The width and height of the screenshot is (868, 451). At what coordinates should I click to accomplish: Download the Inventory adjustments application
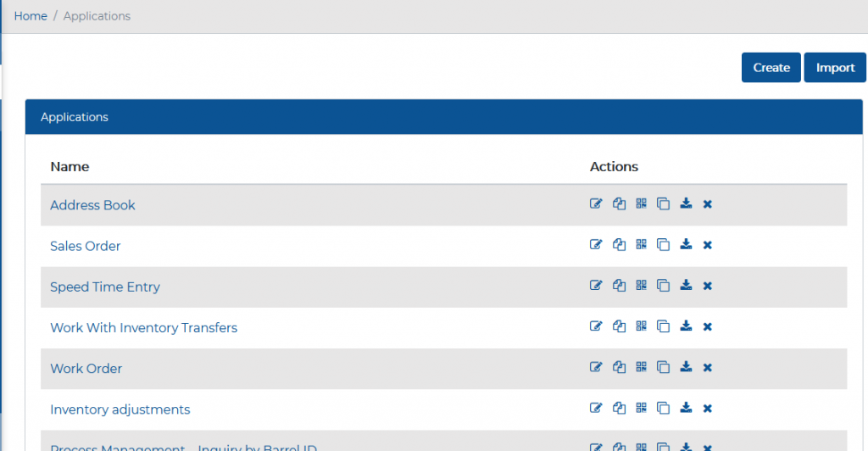[x=687, y=408]
